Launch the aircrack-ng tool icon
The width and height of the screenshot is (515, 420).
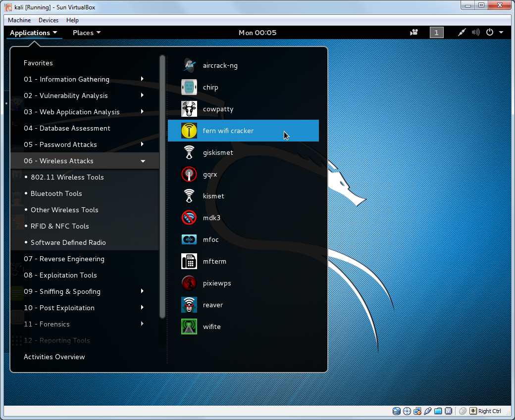pos(189,65)
